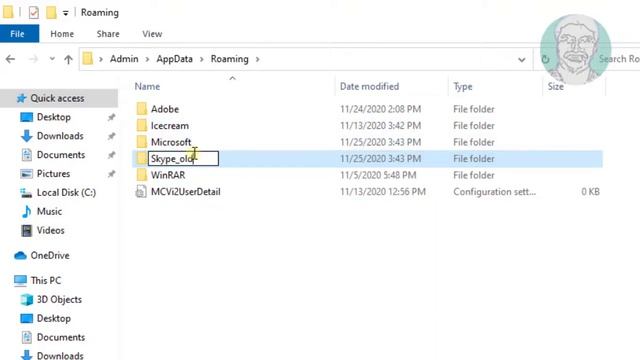Select the Adobe folder icon
The height and width of the screenshot is (360, 640).
pyautogui.click(x=142, y=109)
